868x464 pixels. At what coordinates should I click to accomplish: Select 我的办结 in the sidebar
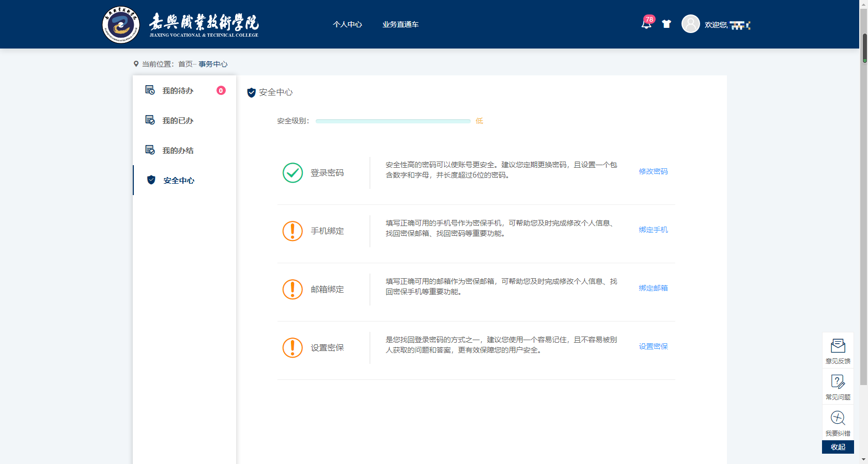pyautogui.click(x=178, y=151)
